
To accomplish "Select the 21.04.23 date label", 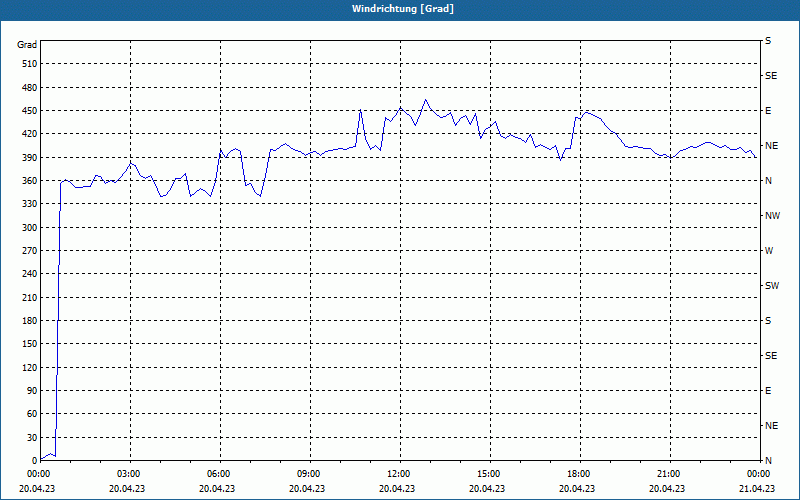I will click(x=757, y=488).
